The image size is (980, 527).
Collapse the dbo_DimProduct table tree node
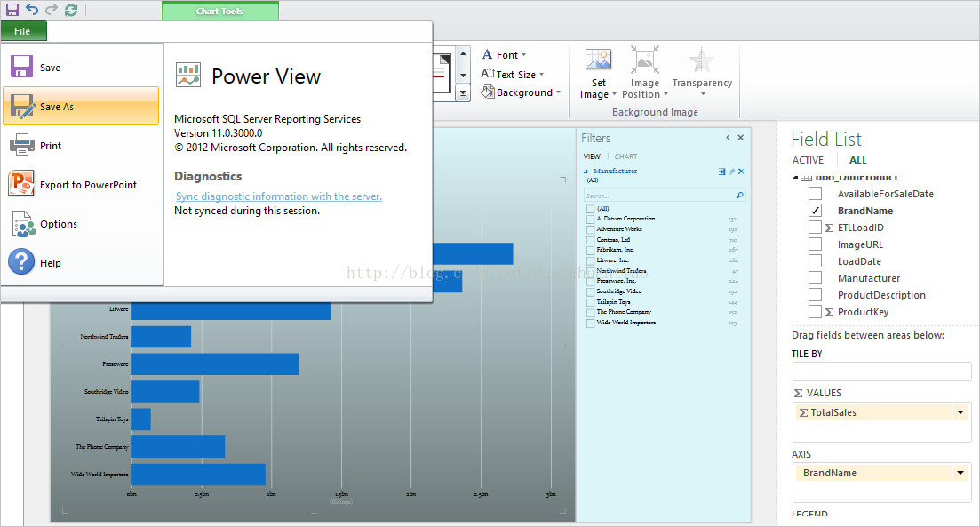[x=795, y=178]
